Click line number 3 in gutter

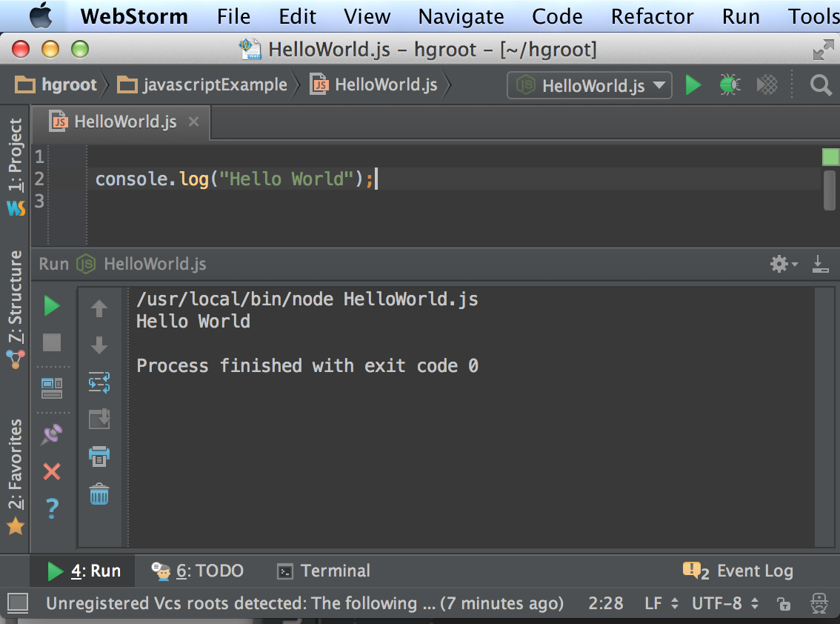pyautogui.click(x=39, y=201)
